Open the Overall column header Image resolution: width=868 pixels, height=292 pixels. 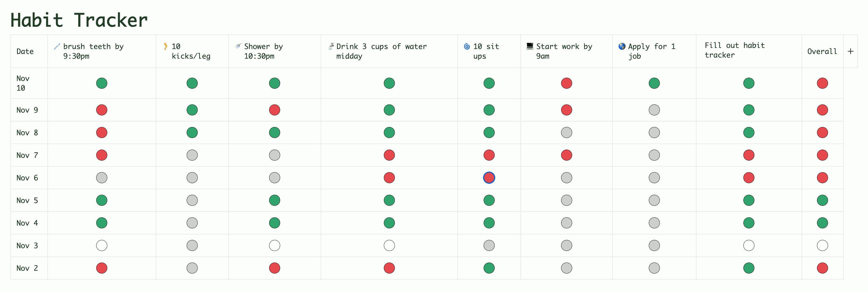point(821,52)
